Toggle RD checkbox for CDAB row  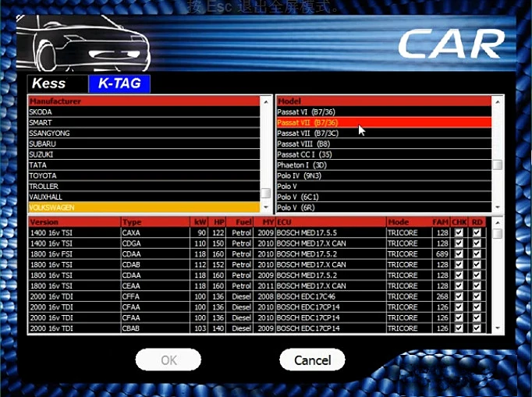[x=477, y=264]
